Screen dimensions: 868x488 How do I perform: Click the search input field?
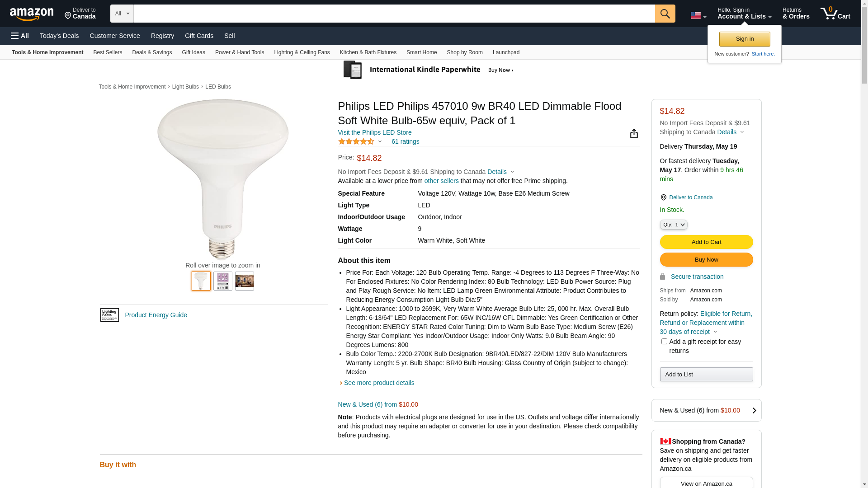click(x=394, y=14)
